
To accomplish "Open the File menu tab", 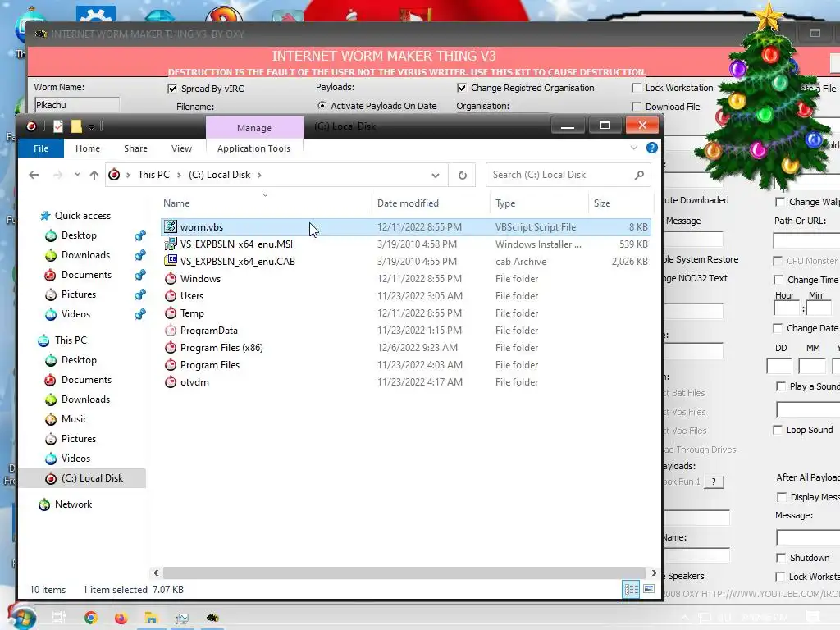I will pyautogui.click(x=41, y=148).
